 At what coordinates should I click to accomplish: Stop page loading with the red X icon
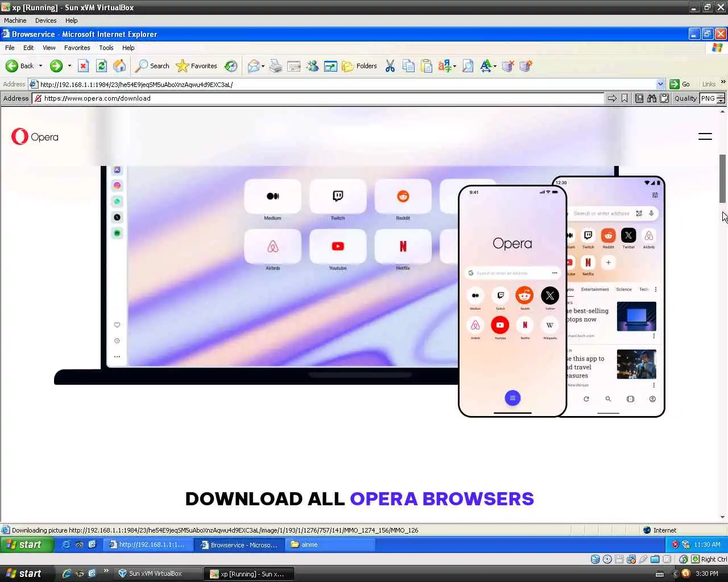pos(83,66)
